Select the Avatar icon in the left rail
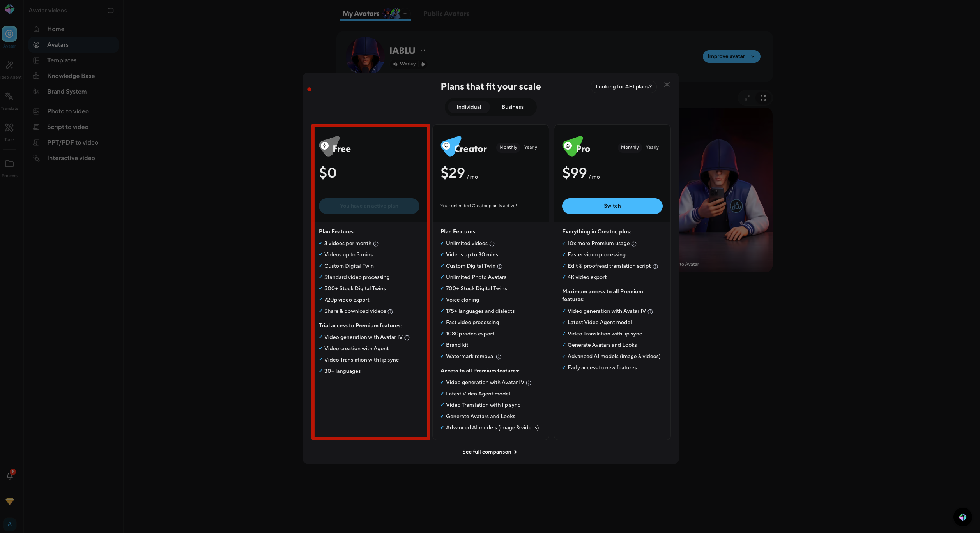980x533 pixels. (9, 34)
